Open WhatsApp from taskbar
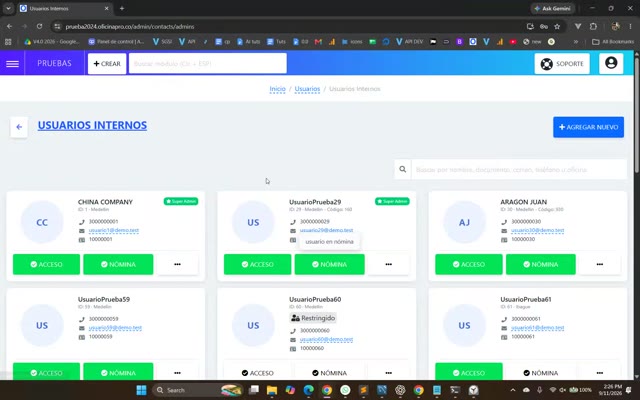 tap(345, 390)
